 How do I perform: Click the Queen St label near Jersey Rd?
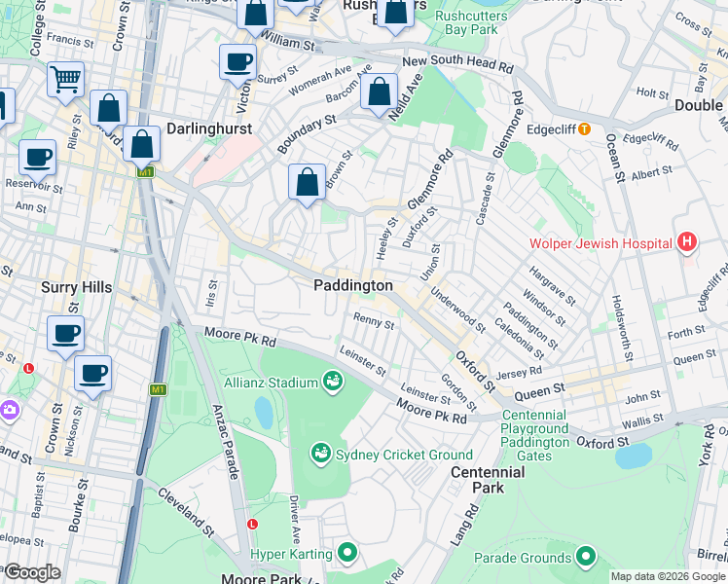pyautogui.click(x=539, y=392)
